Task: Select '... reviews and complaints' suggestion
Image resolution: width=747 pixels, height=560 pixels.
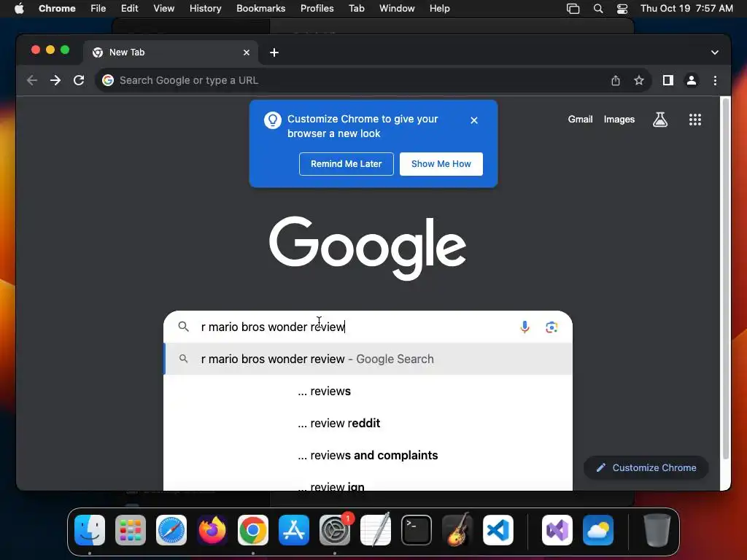Action: click(368, 455)
